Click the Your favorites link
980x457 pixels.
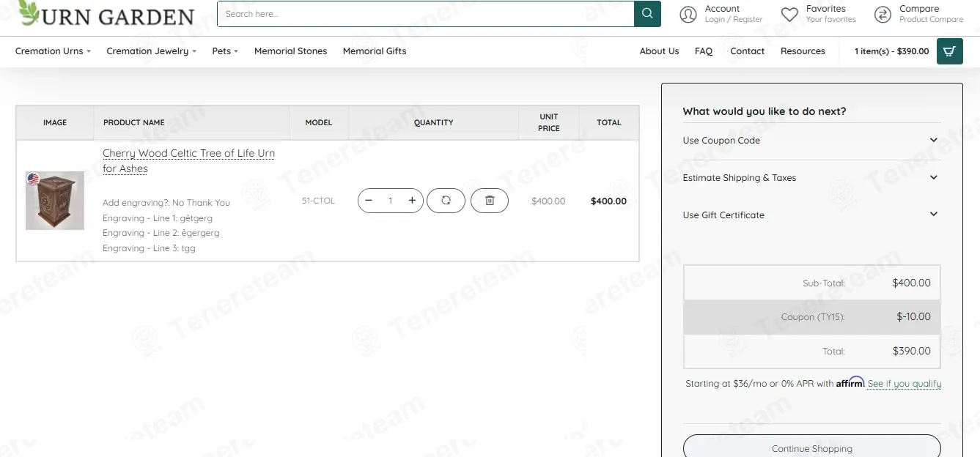click(x=831, y=20)
